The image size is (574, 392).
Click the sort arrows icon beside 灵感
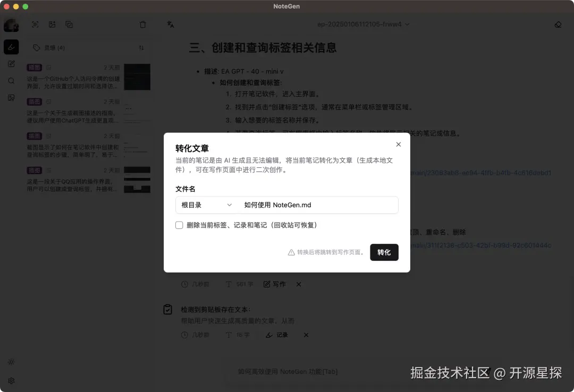click(x=141, y=48)
